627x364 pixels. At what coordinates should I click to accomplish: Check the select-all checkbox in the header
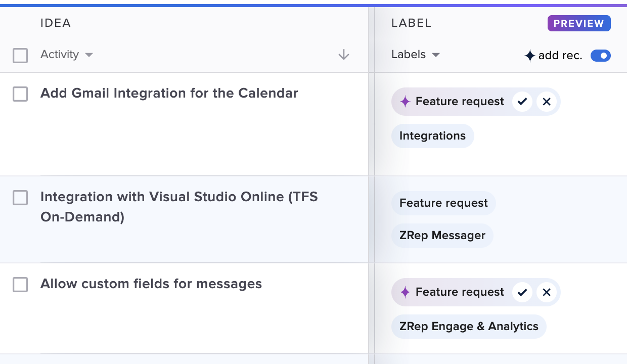click(x=20, y=56)
